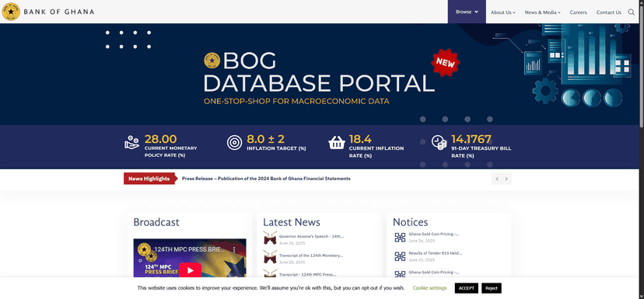Viewport: 644px width, 299px height.
Task: Show previous news highlight arrow
Action: [x=497, y=179]
